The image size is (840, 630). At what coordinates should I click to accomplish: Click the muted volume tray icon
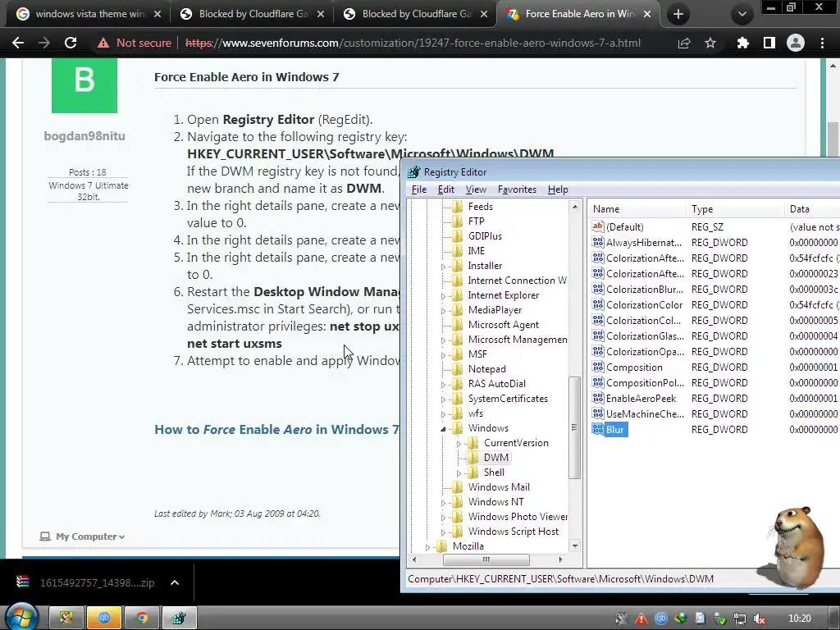coord(759,619)
